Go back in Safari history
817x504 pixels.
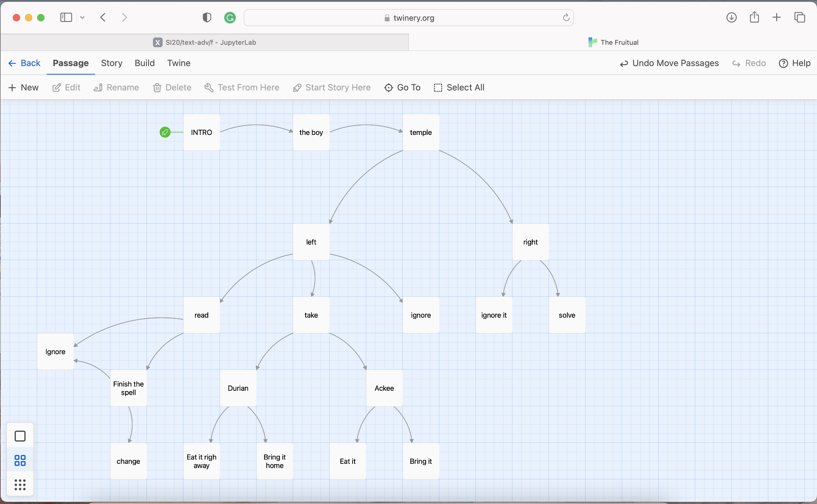click(x=103, y=17)
